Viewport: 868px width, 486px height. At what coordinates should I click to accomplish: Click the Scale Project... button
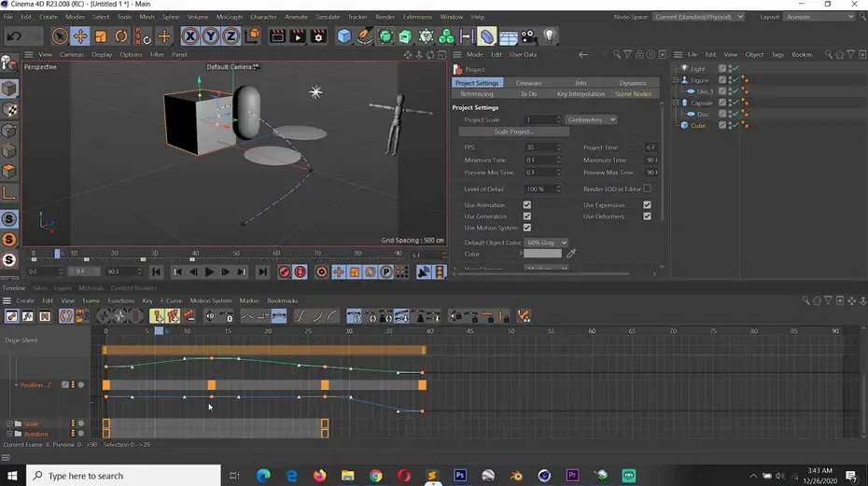click(512, 132)
